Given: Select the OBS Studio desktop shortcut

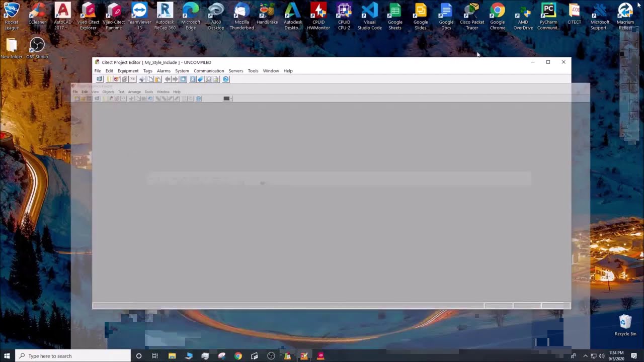Looking at the screenshot, I should (x=37, y=49).
